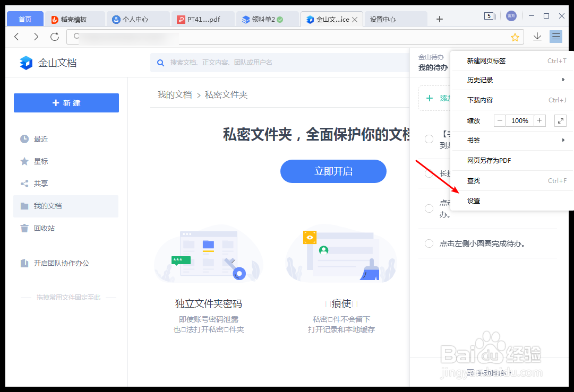Viewport: 574px width, 392px height.
Task: Click the tab count icon showing 5
Action: tap(490, 16)
